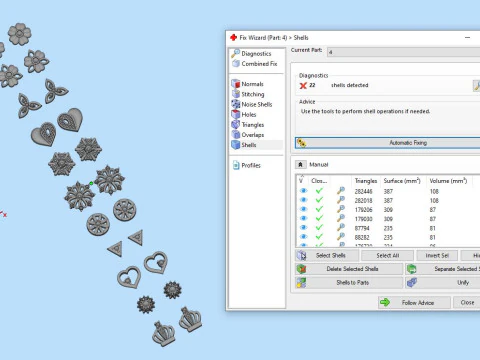Select the triangle count 179206 cell
The width and height of the screenshot is (480, 360).
[363, 210]
